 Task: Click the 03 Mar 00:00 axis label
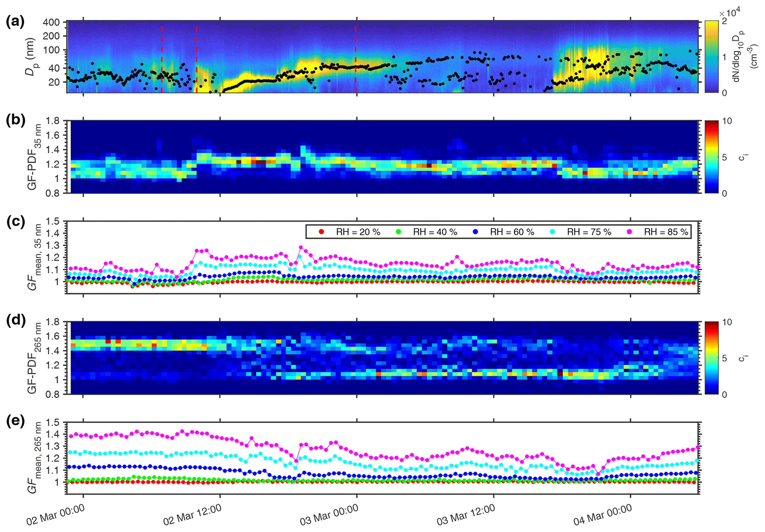329,515
